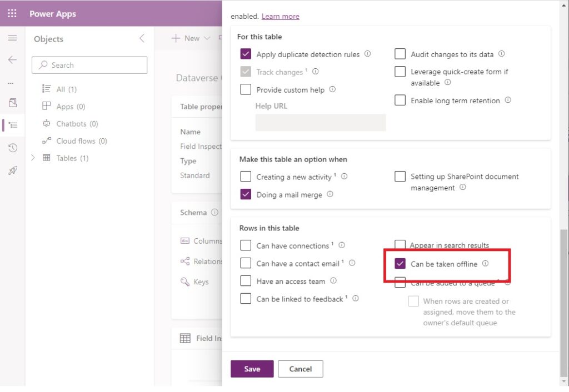Click in the Objects Search box

pyautogui.click(x=89, y=65)
